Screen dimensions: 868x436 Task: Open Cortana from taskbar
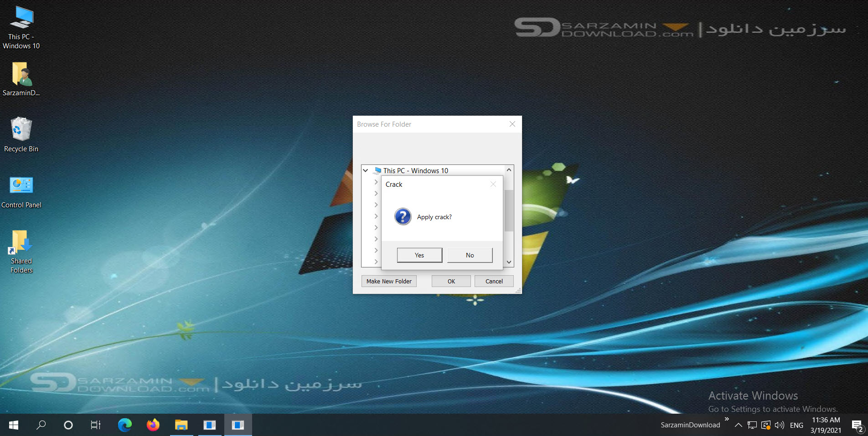(x=68, y=425)
